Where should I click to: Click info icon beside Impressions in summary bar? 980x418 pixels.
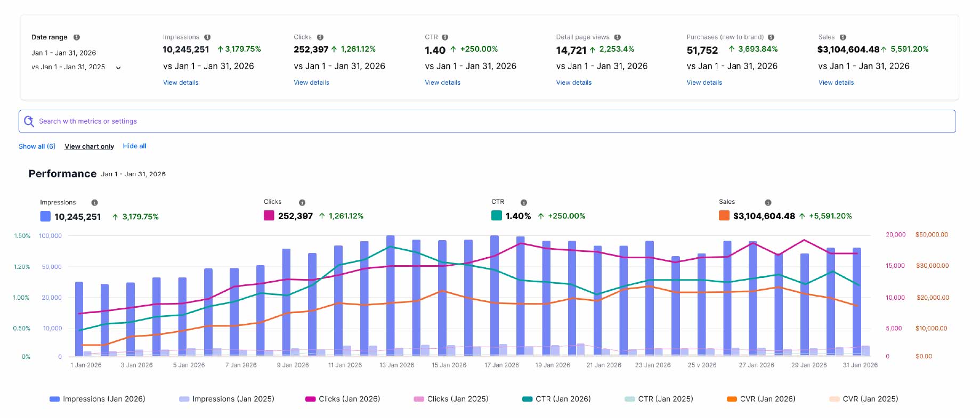pos(207,37)
